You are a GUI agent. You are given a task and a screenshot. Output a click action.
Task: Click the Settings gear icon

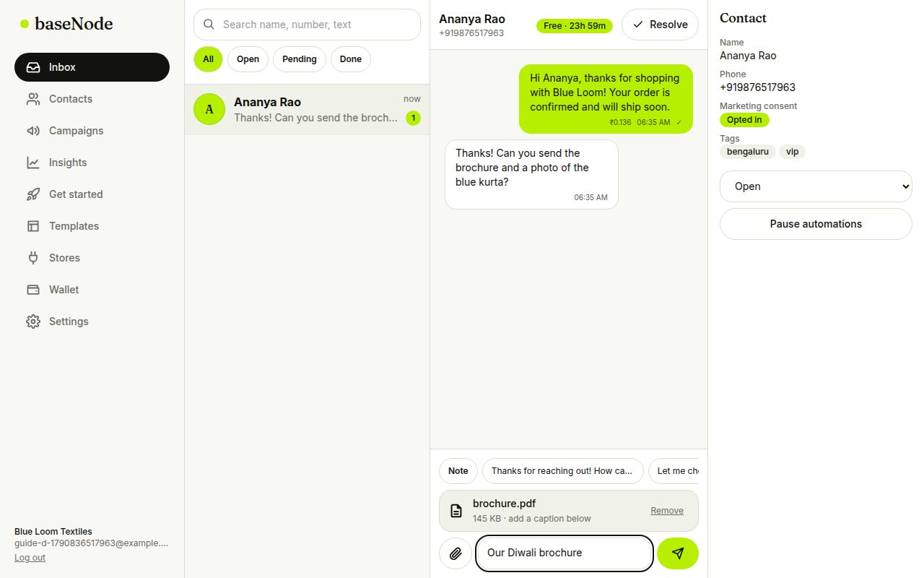(x=33, y=322)
